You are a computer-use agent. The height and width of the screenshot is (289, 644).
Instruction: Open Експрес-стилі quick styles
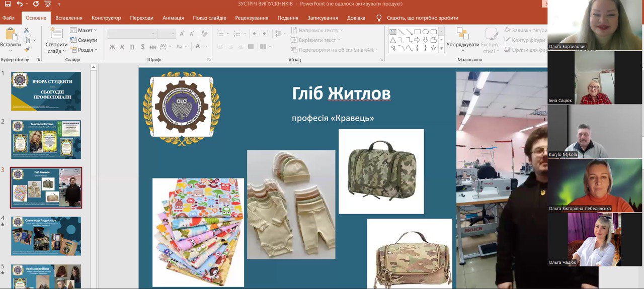[x=492, y=40]
